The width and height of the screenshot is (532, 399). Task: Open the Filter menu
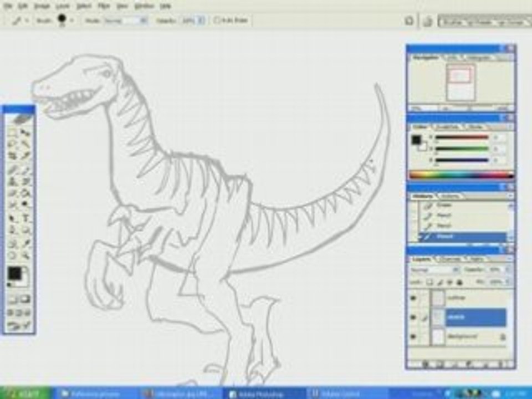104,6
